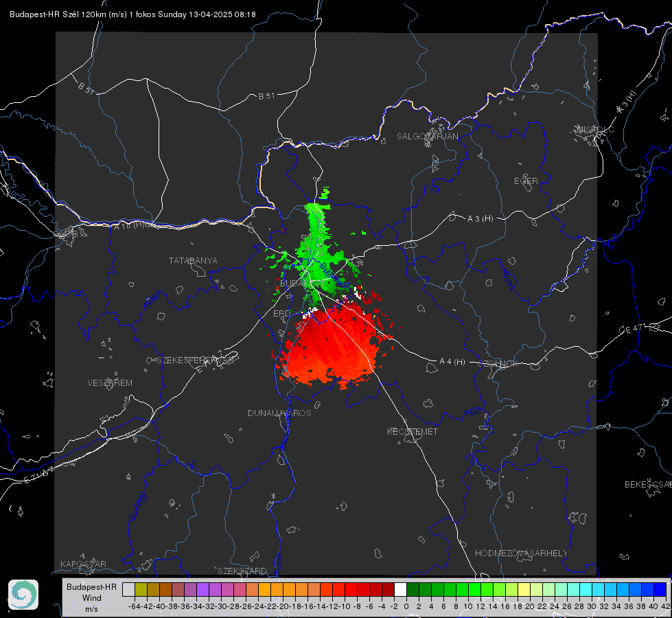Viewport: 672px width, 618px height.
Task: Click the swirl logo icon near the legend
Action: coord(23,595)
